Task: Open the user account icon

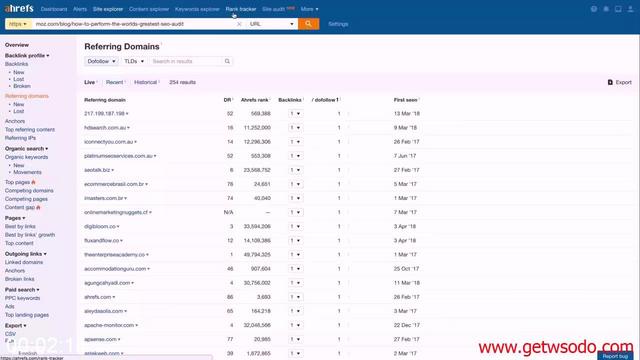Action: [631, 9]
